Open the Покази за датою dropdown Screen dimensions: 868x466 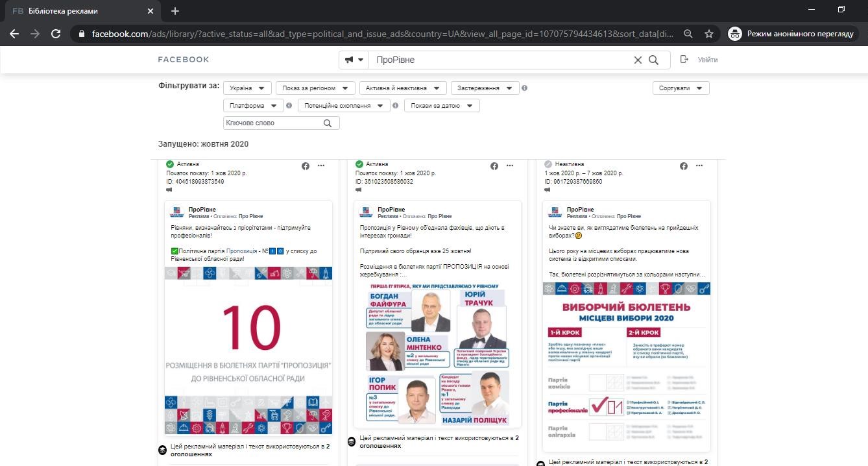[x=442, y=105]
